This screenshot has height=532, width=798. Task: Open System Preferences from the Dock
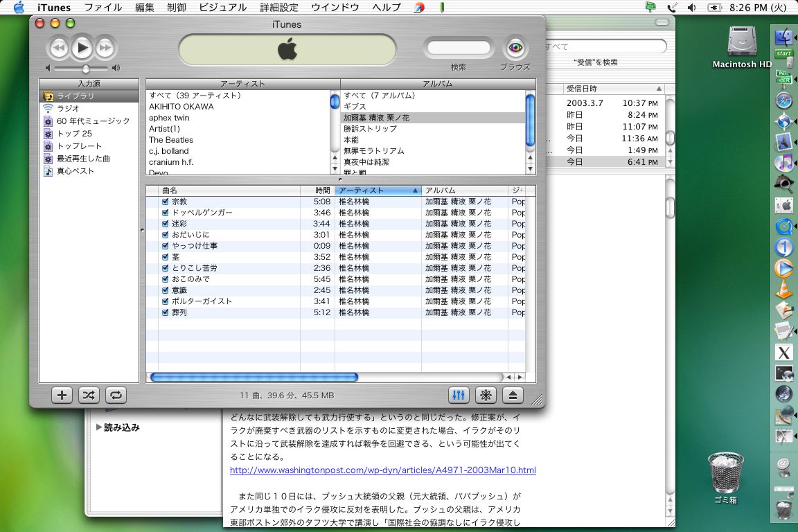pos(783,205)
